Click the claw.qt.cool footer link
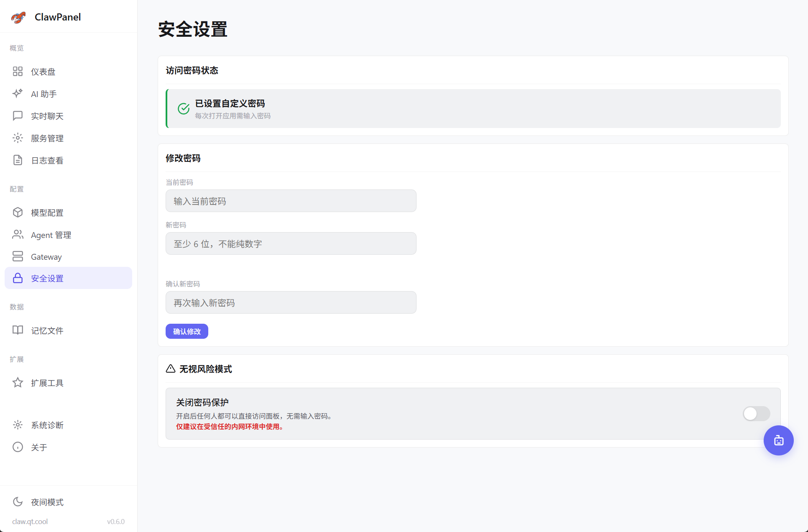This screenshot has width=808, height=532. click(30, 521)
